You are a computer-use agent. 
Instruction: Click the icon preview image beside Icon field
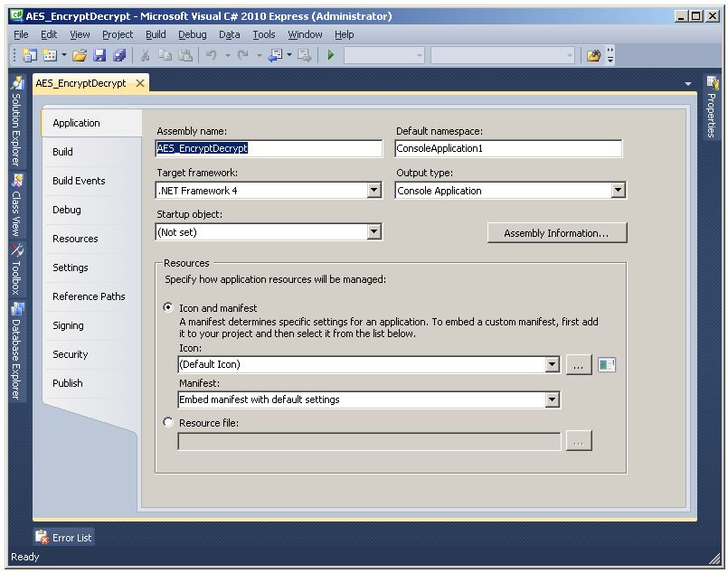(607, 365)
